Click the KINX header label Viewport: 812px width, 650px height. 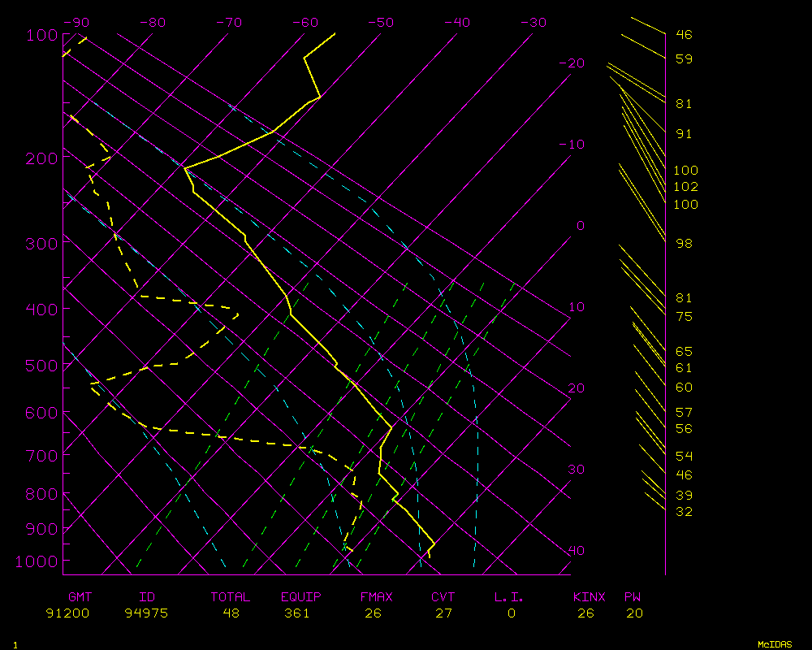pos(589,597)
